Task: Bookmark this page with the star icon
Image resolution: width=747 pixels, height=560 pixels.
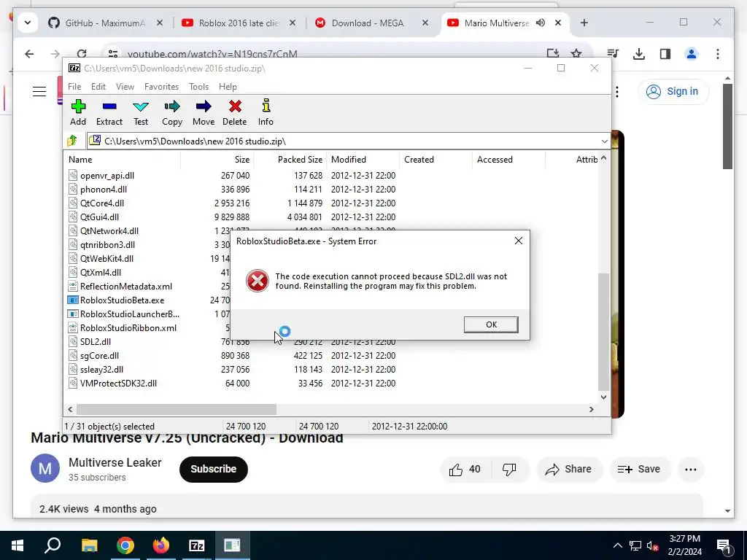Action: point(576,54)
